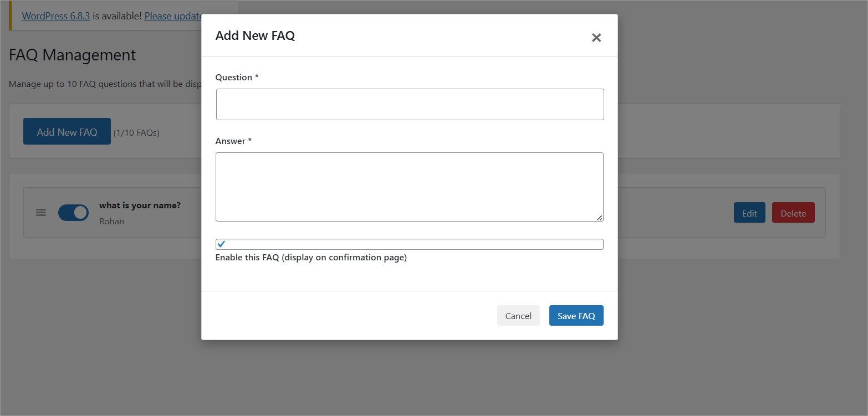868x416 pixels.
Task: Click the Answer textarea resize grip
Action: (600, 218)
